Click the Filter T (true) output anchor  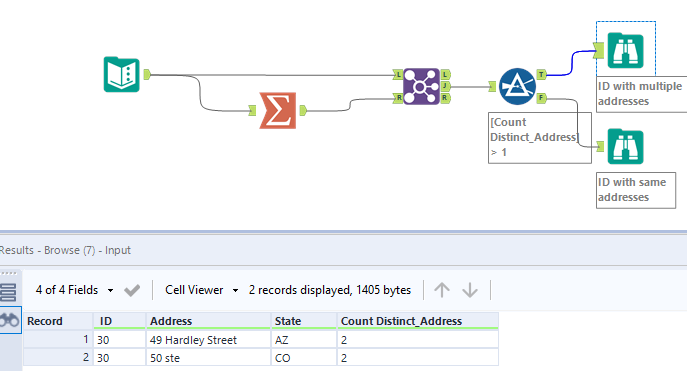(542, 74)
